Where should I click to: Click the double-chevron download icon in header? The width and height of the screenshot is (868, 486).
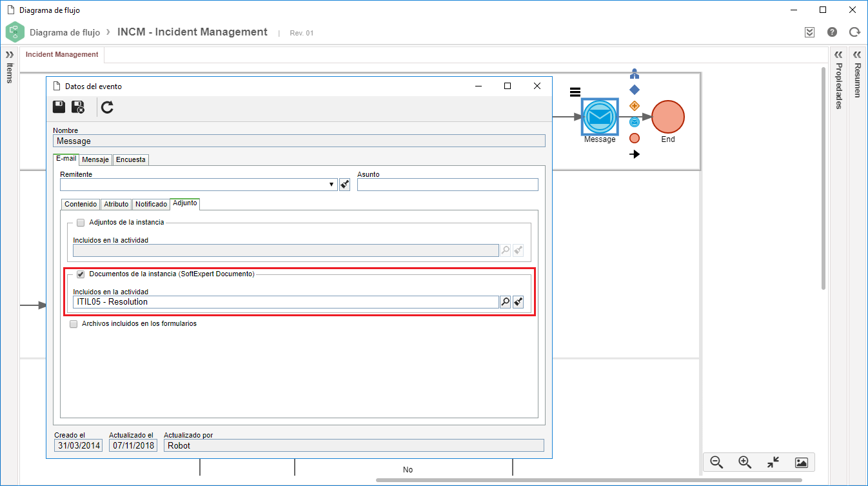(810, 32)
